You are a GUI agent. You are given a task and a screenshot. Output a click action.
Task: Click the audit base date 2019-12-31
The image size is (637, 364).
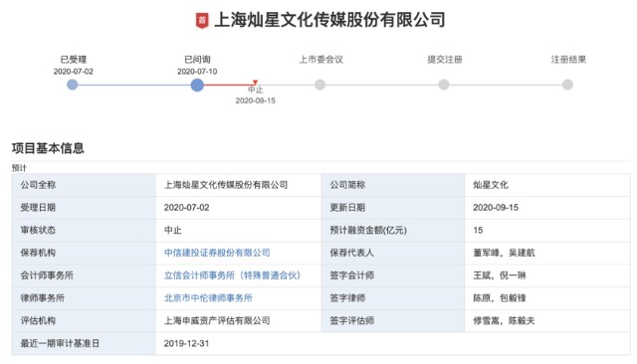pyautogui.click(x=186, y=344)
